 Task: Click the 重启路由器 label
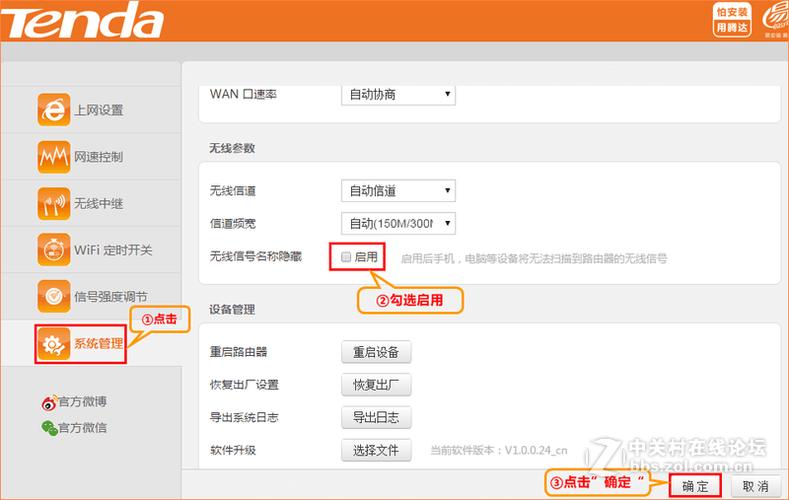click(239, 352)
